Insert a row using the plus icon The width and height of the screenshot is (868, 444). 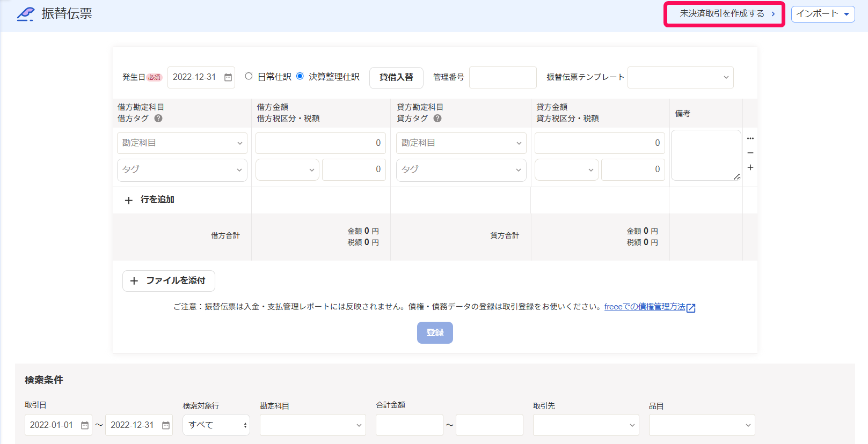click(x=750, y=167)
